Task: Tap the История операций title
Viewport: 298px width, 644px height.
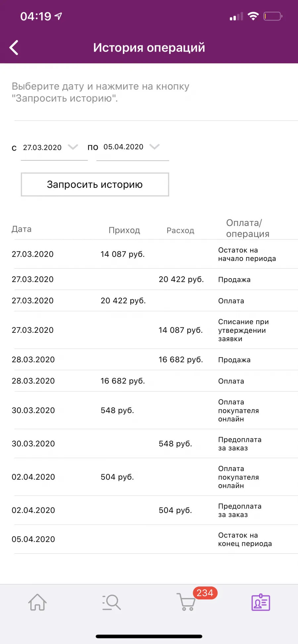Action: pyautogui.click(x=149, y=48)
